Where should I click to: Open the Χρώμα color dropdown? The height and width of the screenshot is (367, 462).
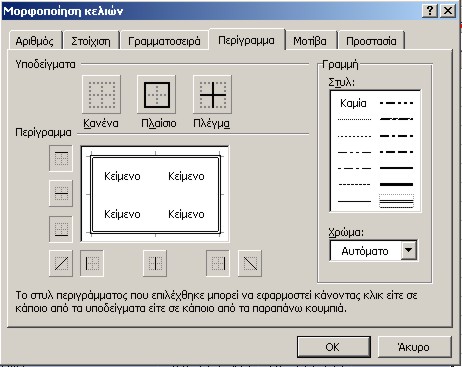pyautogui.click(x=409, y=250)
